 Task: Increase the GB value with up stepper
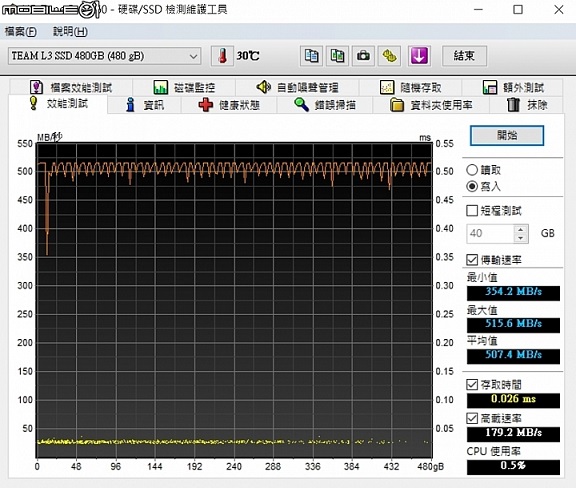(x=521, y=229)
